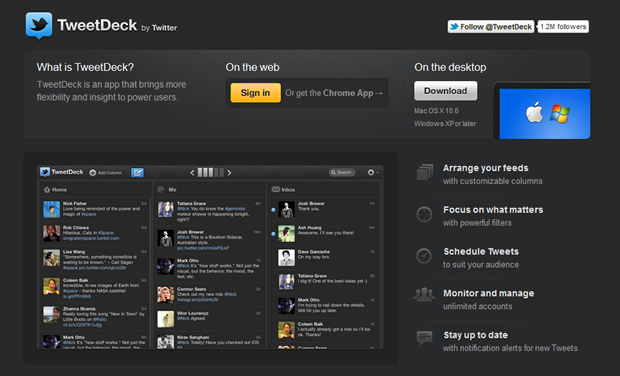Click the #space hashtag in Nick Fisher's tweet
This screenshot has width=620, height=376.
pos(89,214)
